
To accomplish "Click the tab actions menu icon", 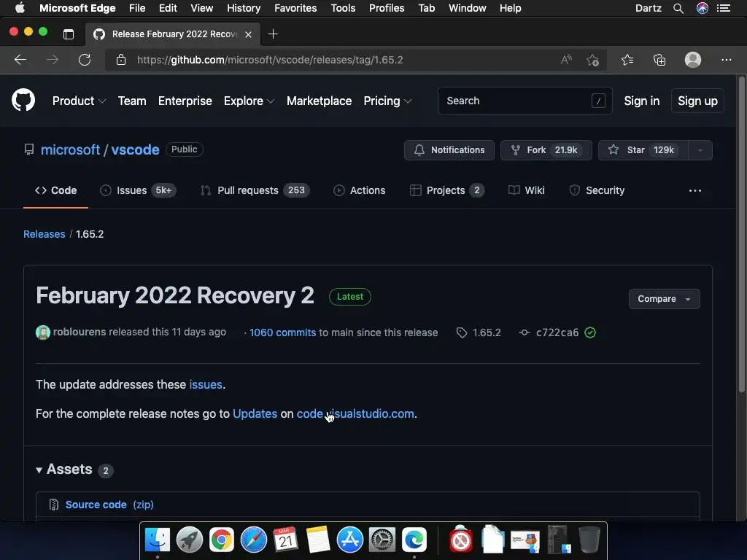I will click(x=69, y=34).
